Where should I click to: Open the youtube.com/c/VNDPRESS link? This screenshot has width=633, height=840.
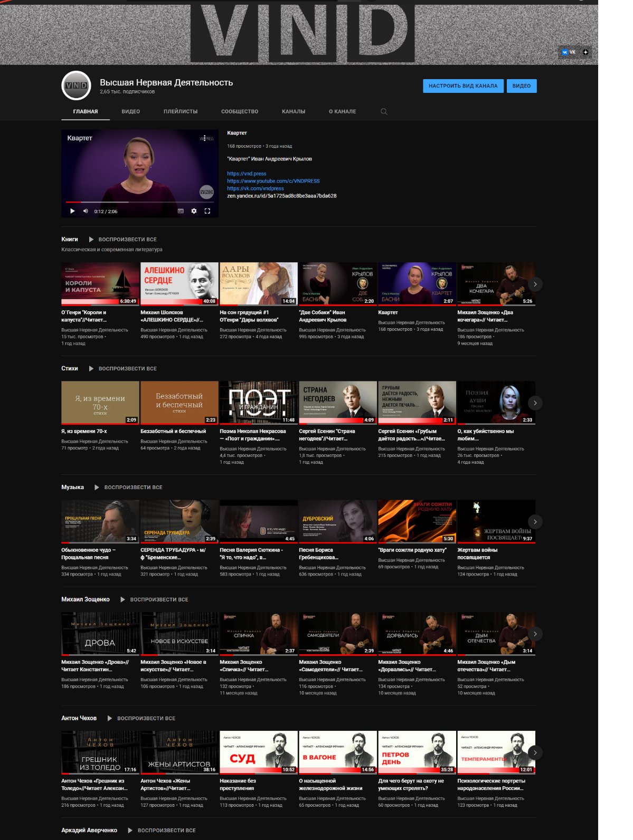coord(273,181)
